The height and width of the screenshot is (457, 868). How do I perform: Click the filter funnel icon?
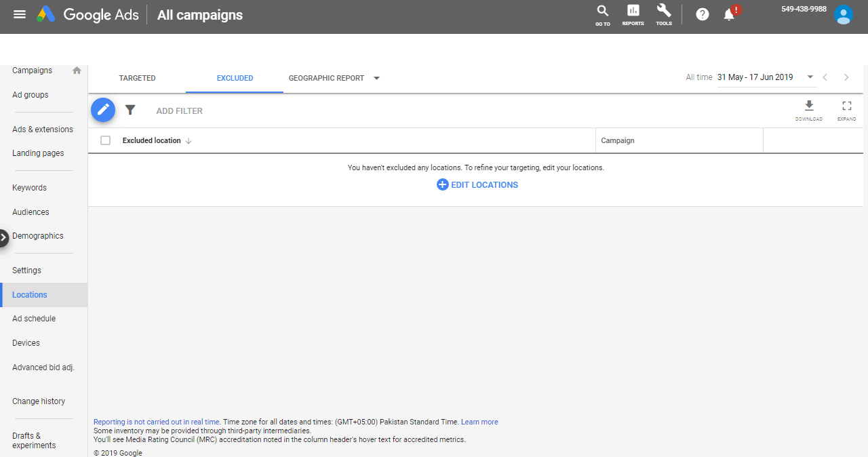[130, 110]
